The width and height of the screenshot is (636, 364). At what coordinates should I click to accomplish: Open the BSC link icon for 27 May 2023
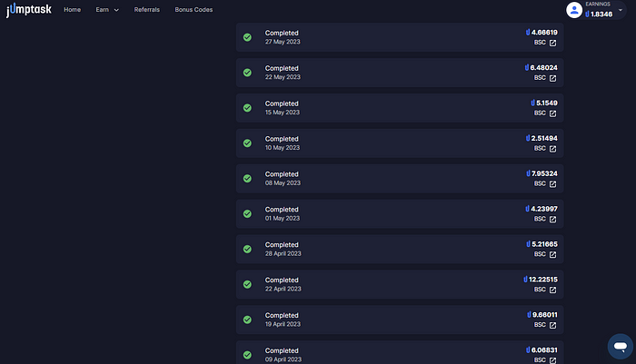[552, 43]
